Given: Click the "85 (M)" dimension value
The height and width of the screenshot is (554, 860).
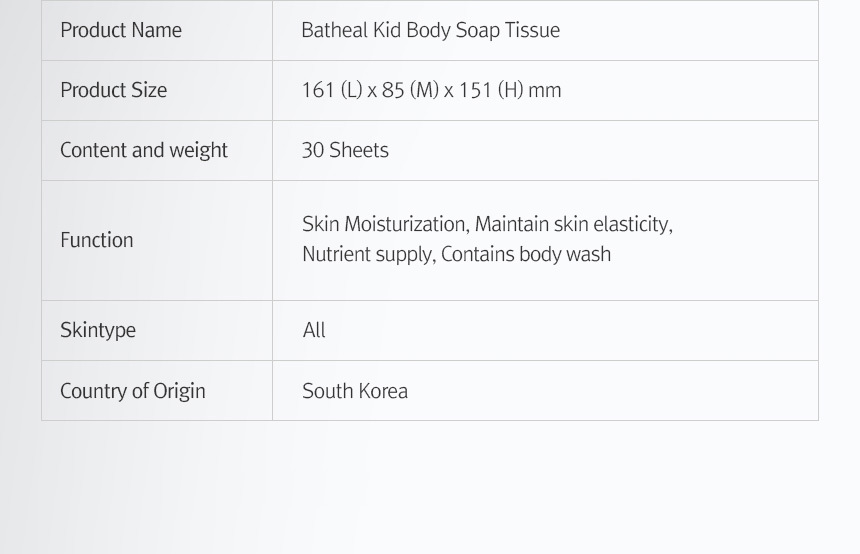Looking at the screenshot, I should (410, 90).
